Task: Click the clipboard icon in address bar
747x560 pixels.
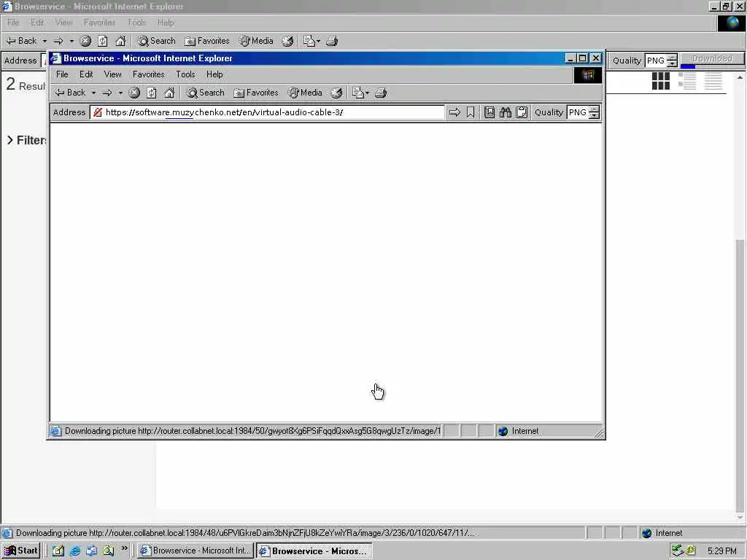Action: (522, 112)
